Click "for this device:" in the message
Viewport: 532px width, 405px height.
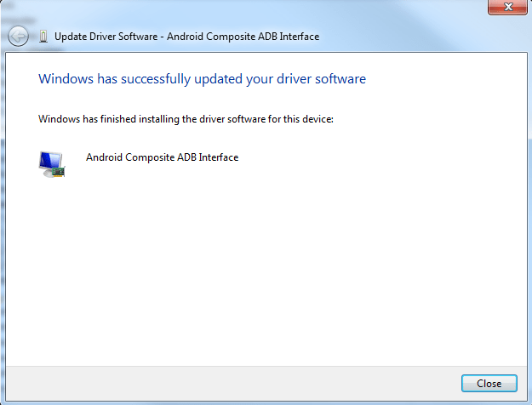coord(301,119)
